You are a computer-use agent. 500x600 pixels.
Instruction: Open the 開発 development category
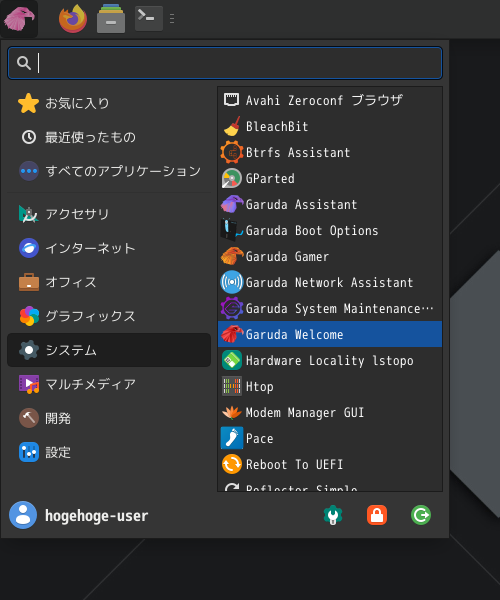pyautogui.click(x=109, y=418)
